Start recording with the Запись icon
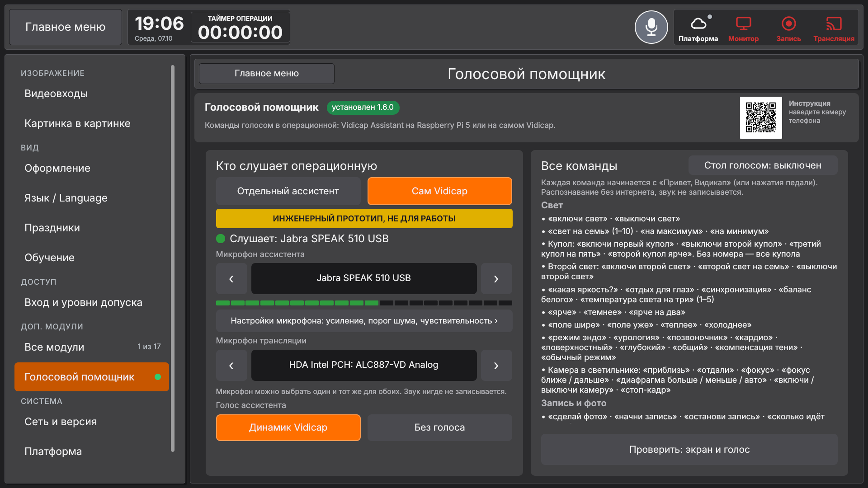 coord(788,28)
